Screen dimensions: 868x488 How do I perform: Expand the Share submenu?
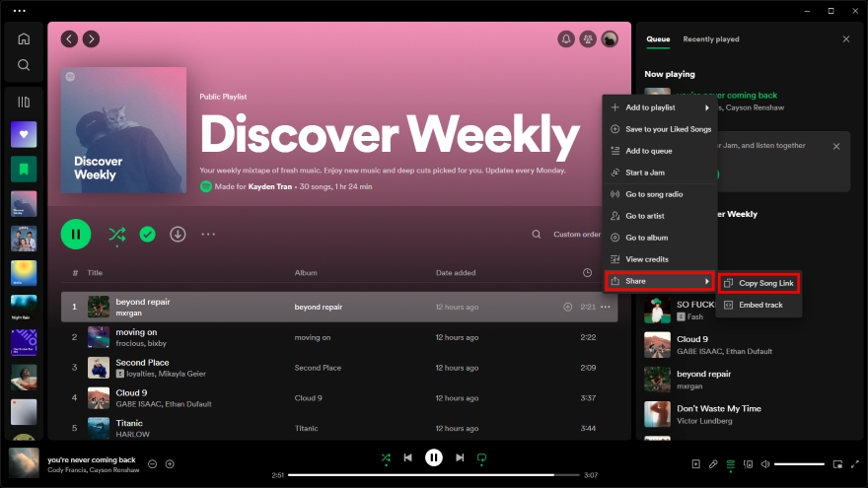(x=660, y=281)
